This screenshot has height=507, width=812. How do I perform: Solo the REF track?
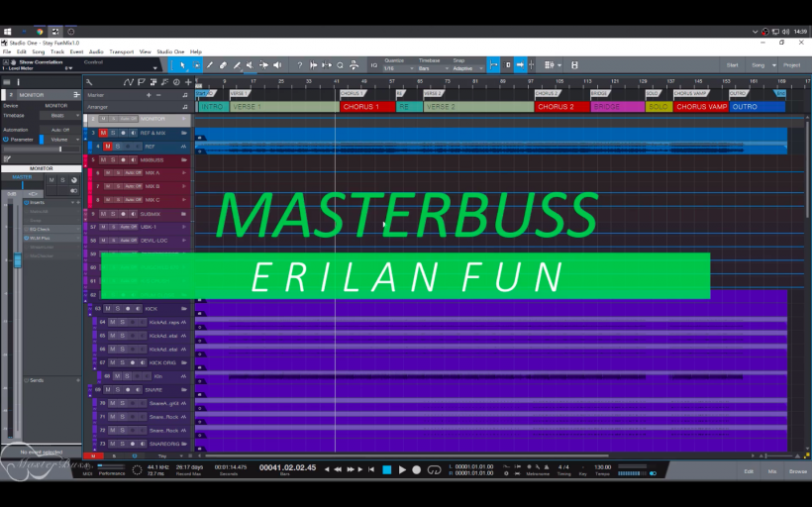[x=118, y=147]
